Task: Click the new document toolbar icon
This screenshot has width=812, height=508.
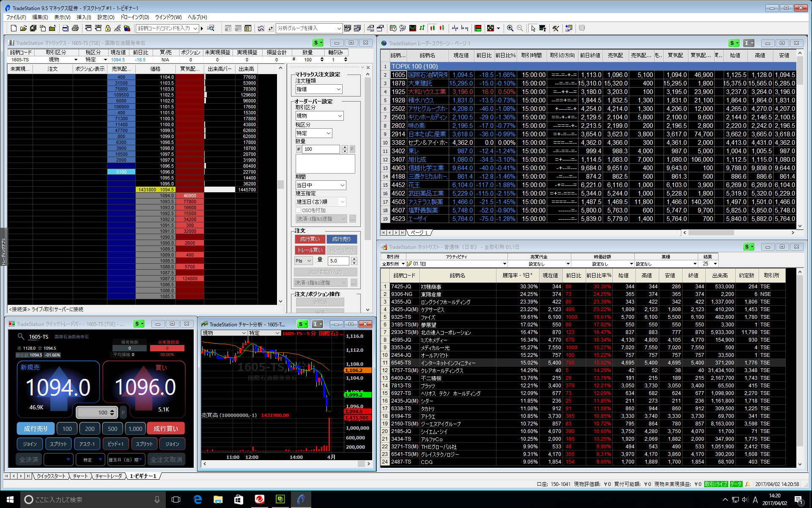Action: [x=14, y=28]
